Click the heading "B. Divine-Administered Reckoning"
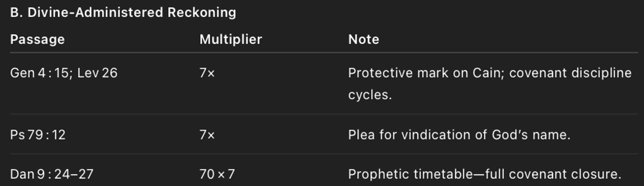 coord(123,13)
